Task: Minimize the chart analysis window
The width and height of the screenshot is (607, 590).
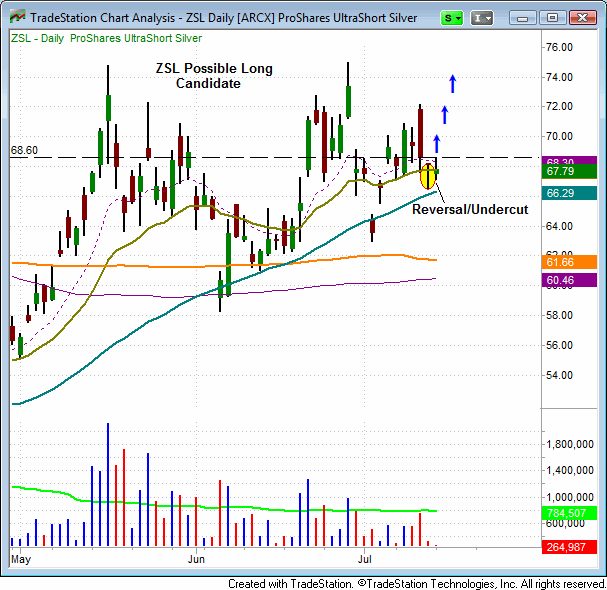Action: (527, 17)
